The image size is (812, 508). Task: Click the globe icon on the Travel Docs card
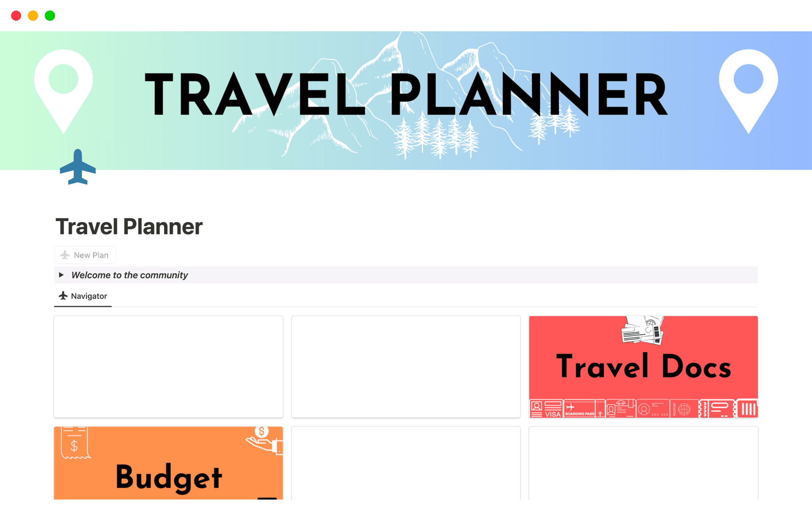pos(684,409)
